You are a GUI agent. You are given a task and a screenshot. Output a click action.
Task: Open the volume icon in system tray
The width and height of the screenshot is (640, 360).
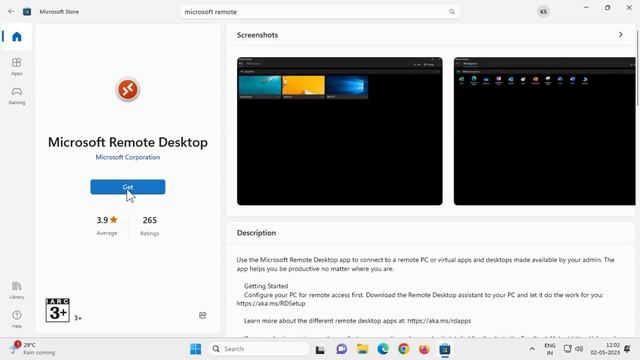tap(579, 349)
